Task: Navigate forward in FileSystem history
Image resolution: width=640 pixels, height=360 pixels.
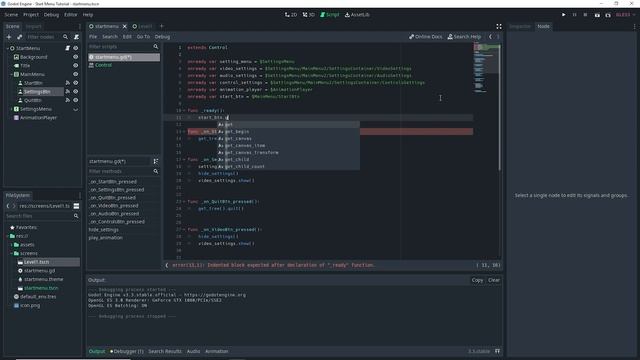Action: pyautogui.click(x=14, y=206)
